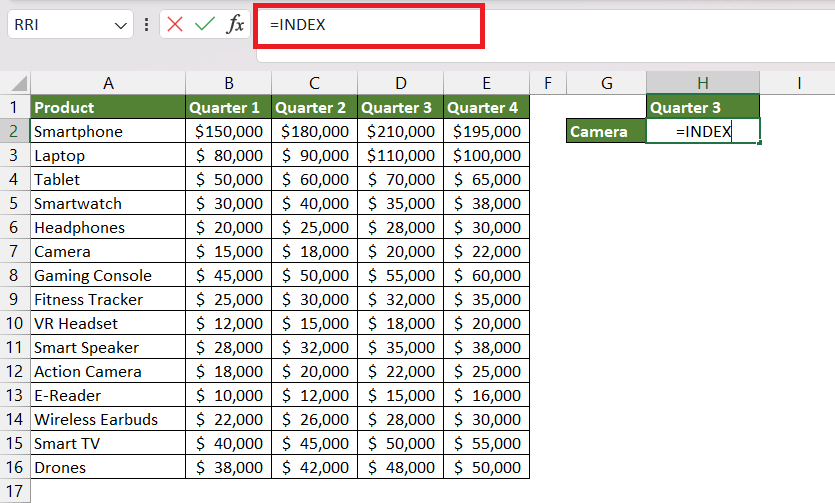Select column A header
The image size is (835, 503).
pyautogui.click(x=108, y=83)
